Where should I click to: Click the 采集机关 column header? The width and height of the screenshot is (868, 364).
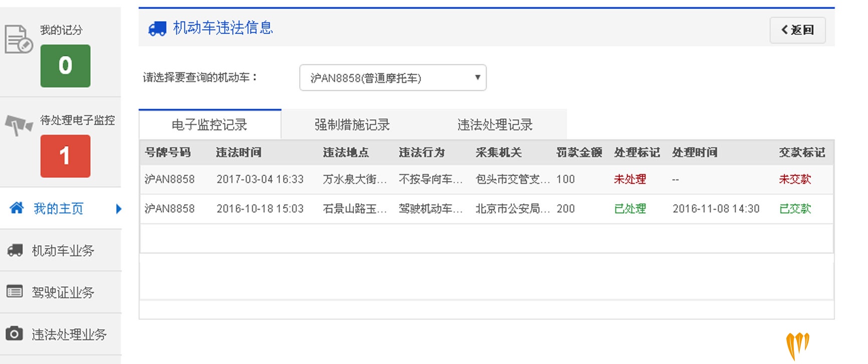point(499,152)
